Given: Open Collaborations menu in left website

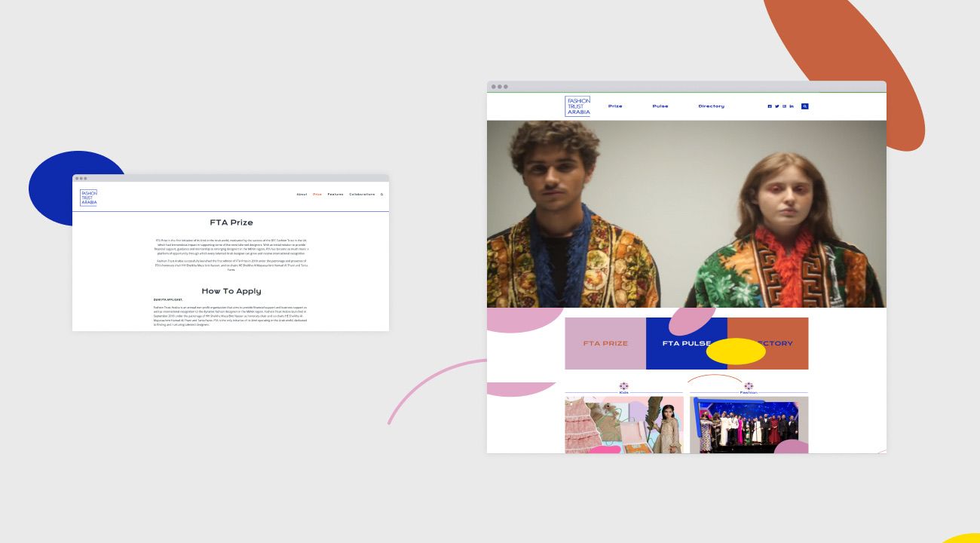Looking at the screenshot, I should tap(362, 195).
